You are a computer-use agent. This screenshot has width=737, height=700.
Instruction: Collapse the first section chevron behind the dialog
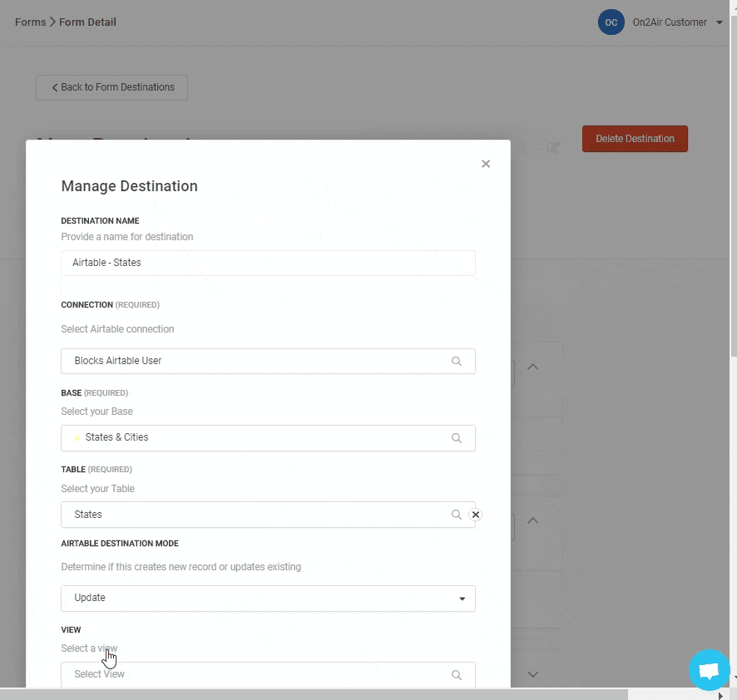(533, 367)
